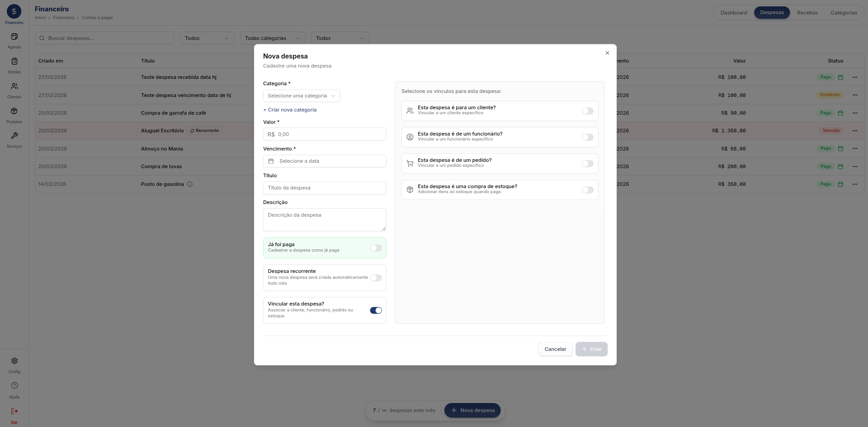Open Produtos sidebar icon

click(x=14, y=111)
